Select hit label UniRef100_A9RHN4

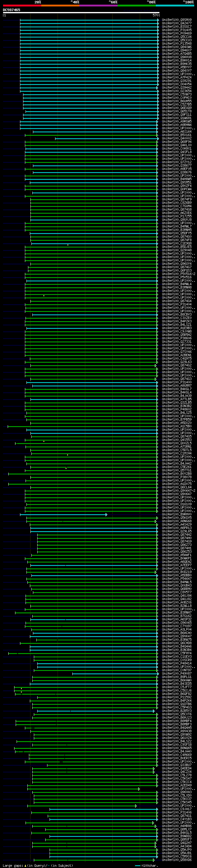click(177, 125)
